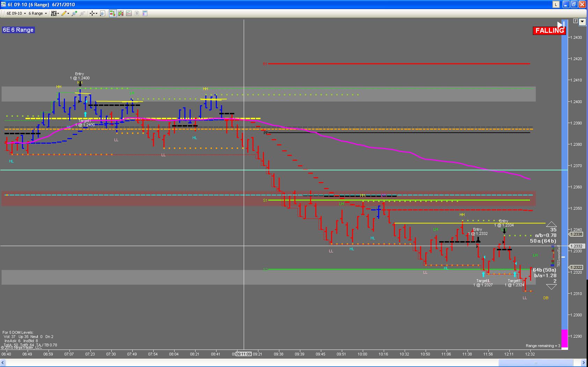Open the 6E 09-10 instrument dropdown
Image resolution: width=588 pixels, height=367 pixels.
16,13
